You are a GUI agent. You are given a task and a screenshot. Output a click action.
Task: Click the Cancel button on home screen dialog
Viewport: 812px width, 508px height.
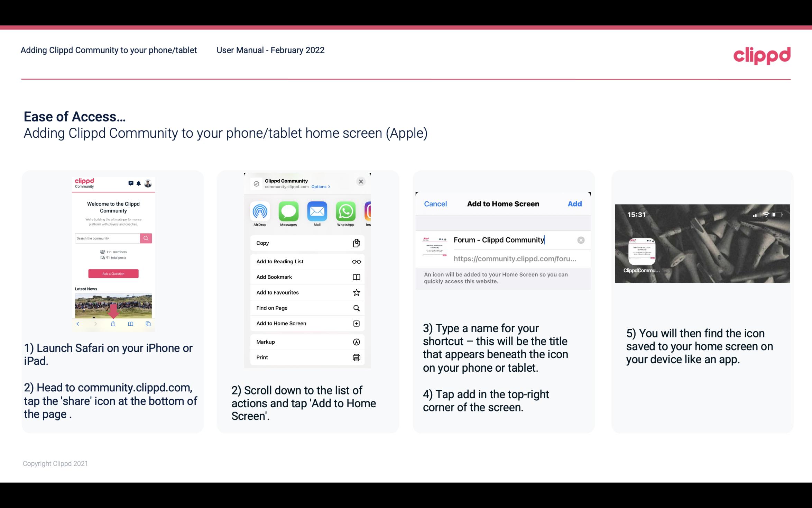tap(435, 204)
